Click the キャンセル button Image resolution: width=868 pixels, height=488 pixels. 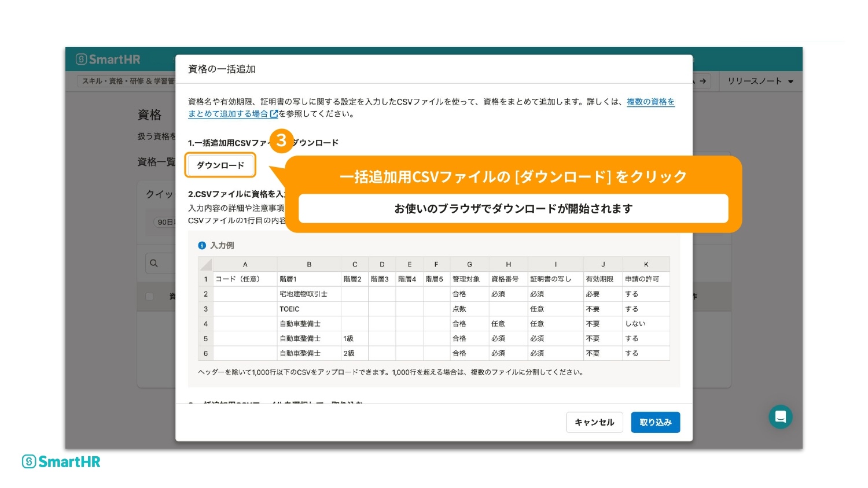(594, 423)
